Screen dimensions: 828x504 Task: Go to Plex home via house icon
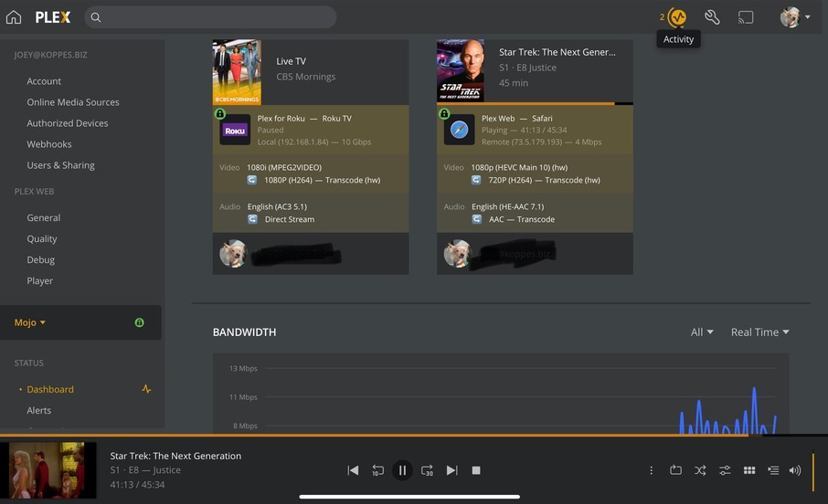coord(14,17)
